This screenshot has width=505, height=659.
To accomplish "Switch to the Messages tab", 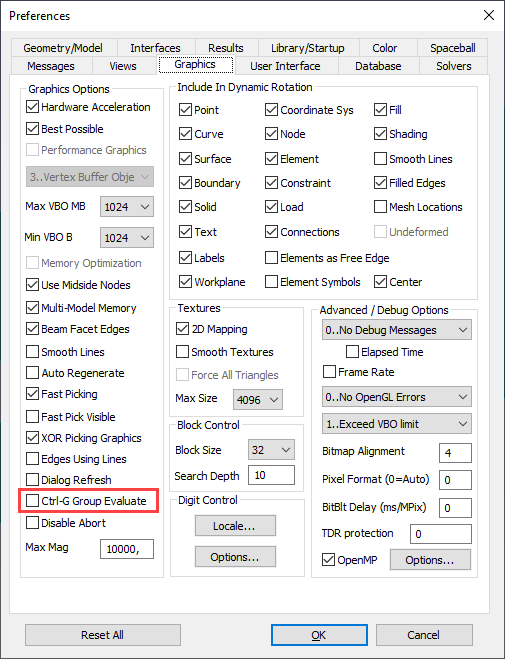I will point(51,66).
